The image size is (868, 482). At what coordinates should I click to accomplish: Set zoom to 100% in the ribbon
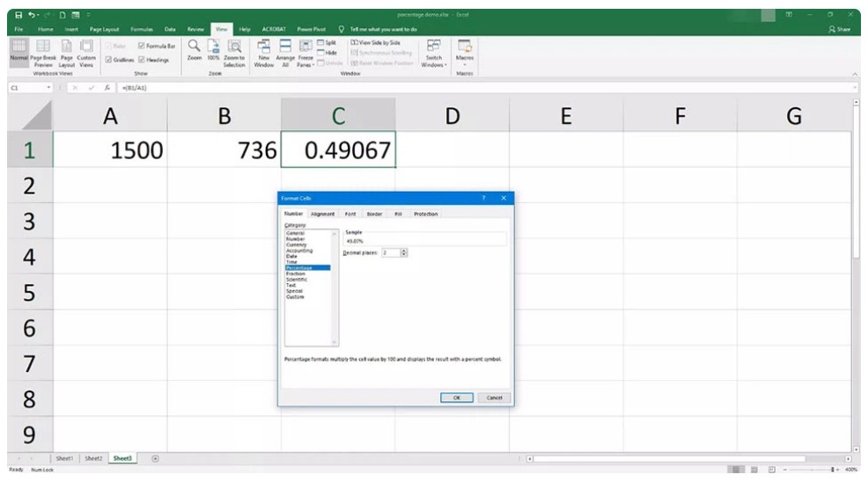[213, 50]
